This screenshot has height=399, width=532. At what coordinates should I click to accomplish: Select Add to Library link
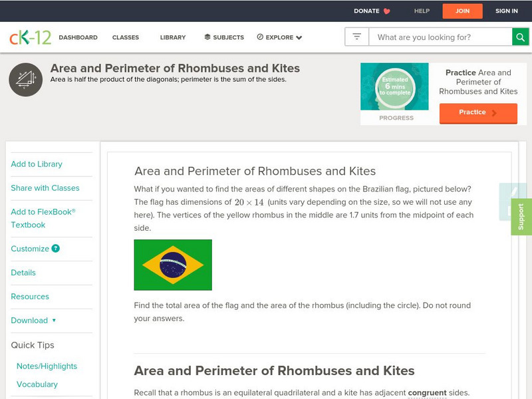[x=37, y=164]
